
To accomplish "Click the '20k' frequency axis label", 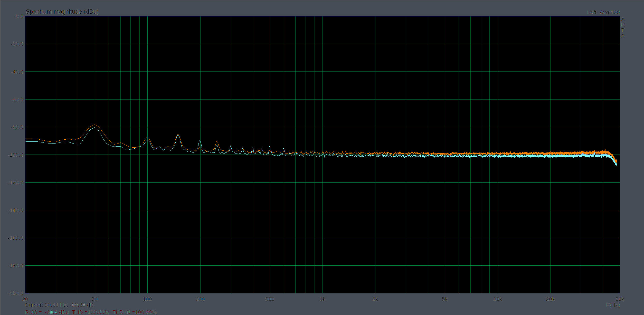I will tap(550, 299).
